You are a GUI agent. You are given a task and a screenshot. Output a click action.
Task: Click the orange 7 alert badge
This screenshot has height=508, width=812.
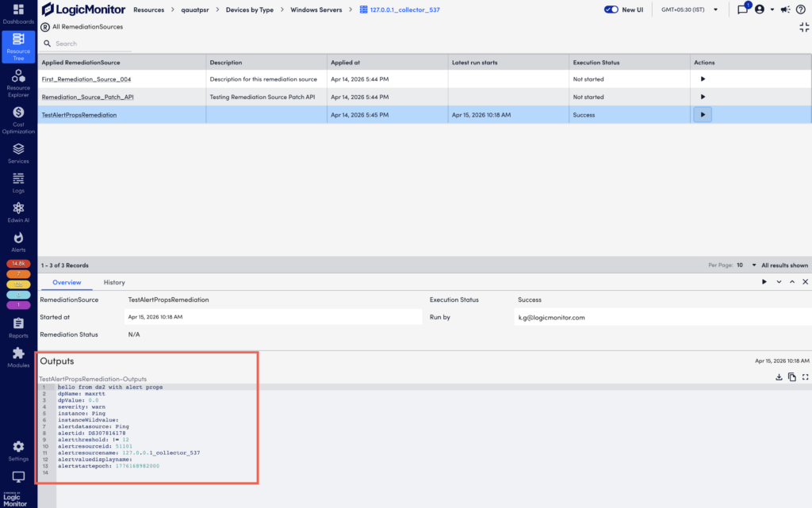pos(18,273)
